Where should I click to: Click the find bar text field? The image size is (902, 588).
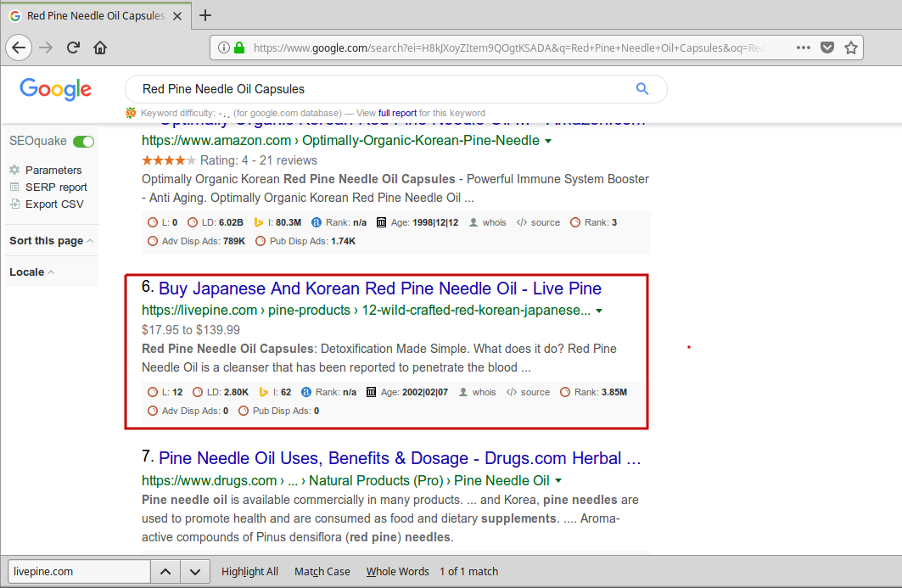pyautogui.click(x=80, y=572)
